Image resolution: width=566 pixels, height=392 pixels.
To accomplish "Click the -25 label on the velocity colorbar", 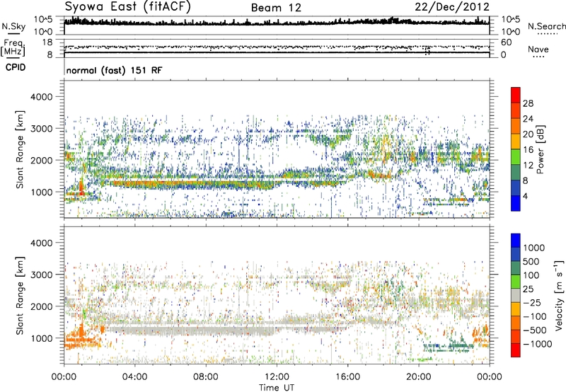I will pos(533,302).
